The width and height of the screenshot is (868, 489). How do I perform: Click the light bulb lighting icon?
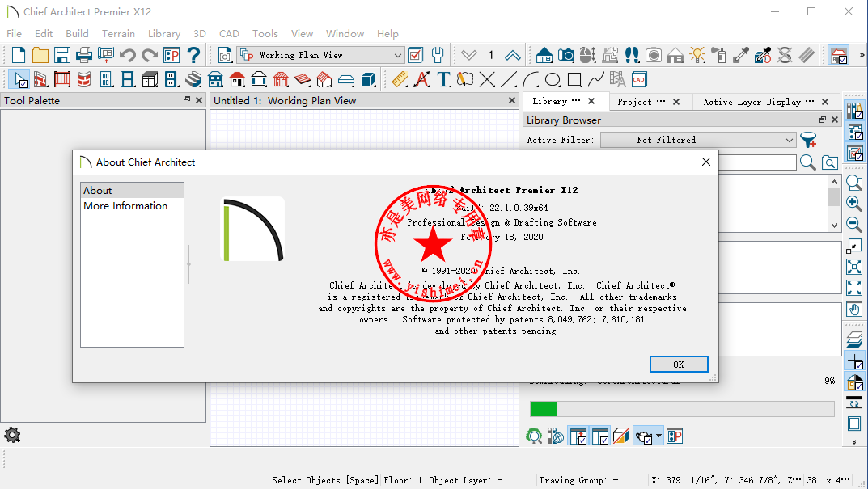[697, 55]
